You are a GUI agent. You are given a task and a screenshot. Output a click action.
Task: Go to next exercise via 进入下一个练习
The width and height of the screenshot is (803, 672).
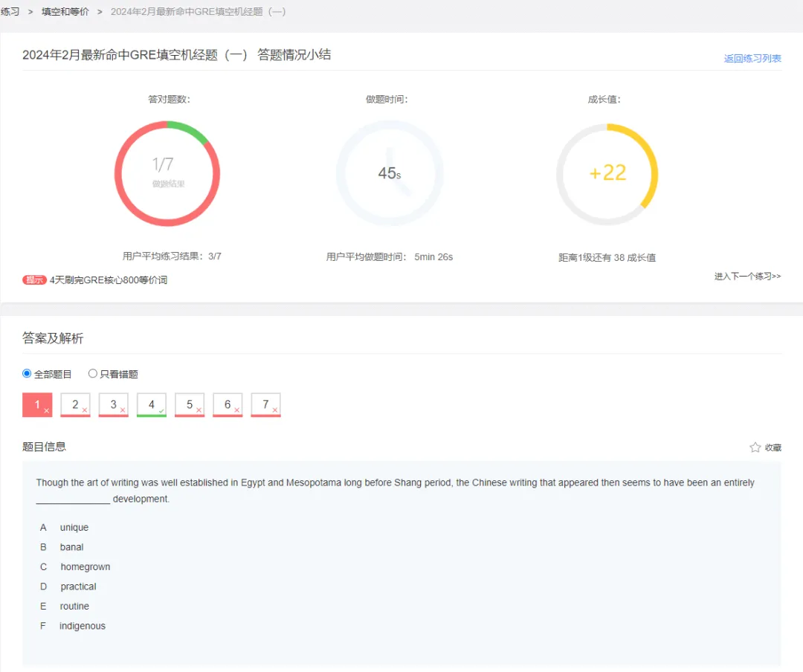click(747, 277)
